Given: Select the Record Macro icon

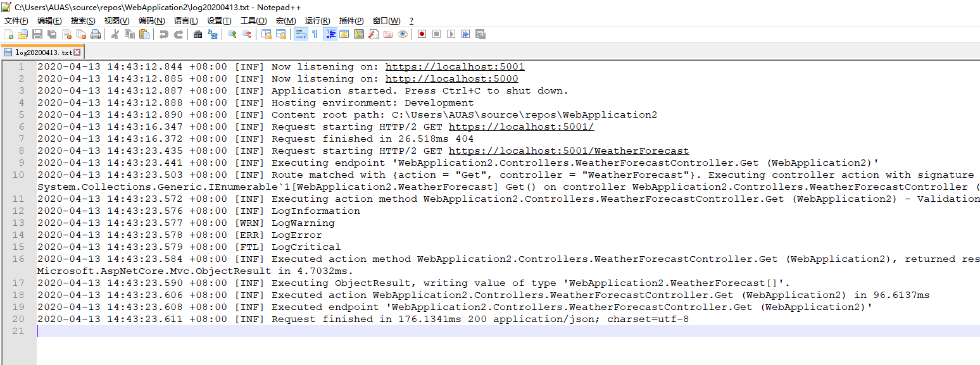Looking at the screenshot, I should (422, 34).
